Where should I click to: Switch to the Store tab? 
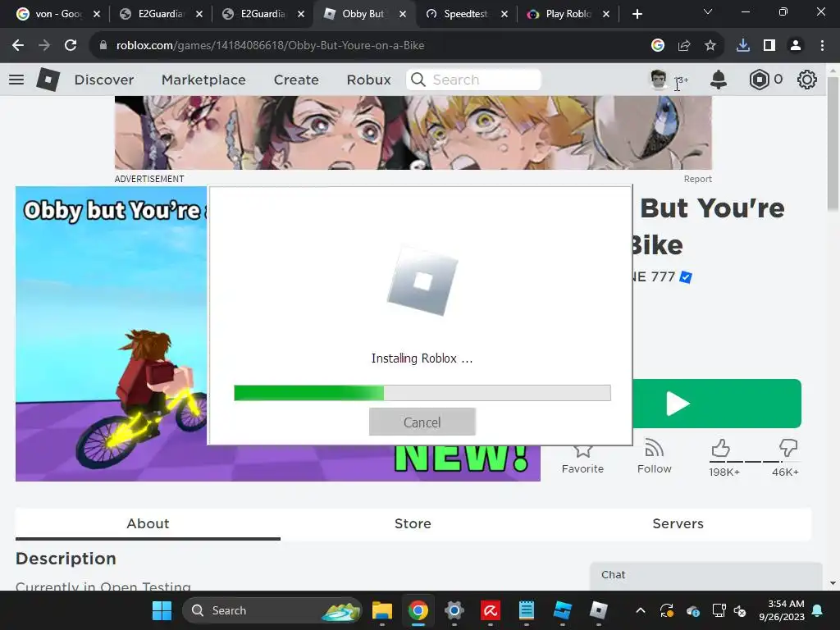413,523
